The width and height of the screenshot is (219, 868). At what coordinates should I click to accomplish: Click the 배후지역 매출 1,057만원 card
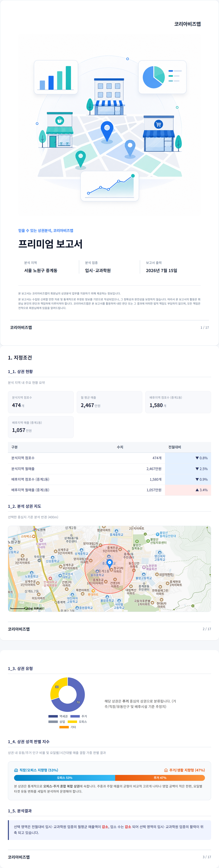pyautogui.click(x=41, y=427)
